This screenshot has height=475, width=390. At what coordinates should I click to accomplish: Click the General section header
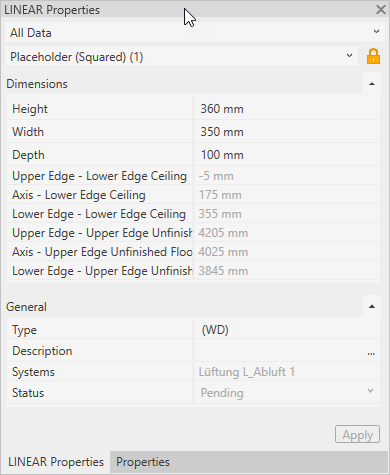[x=184, y=307]
